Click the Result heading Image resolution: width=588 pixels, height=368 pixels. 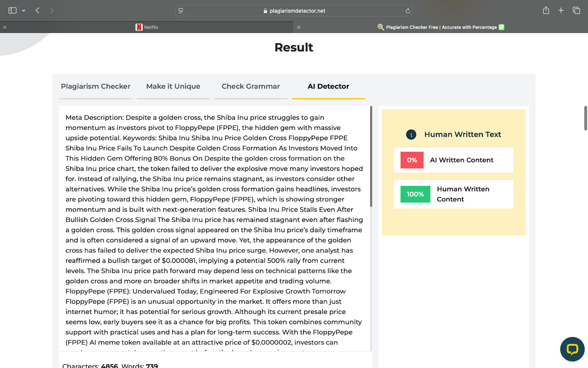coord(294,47)
